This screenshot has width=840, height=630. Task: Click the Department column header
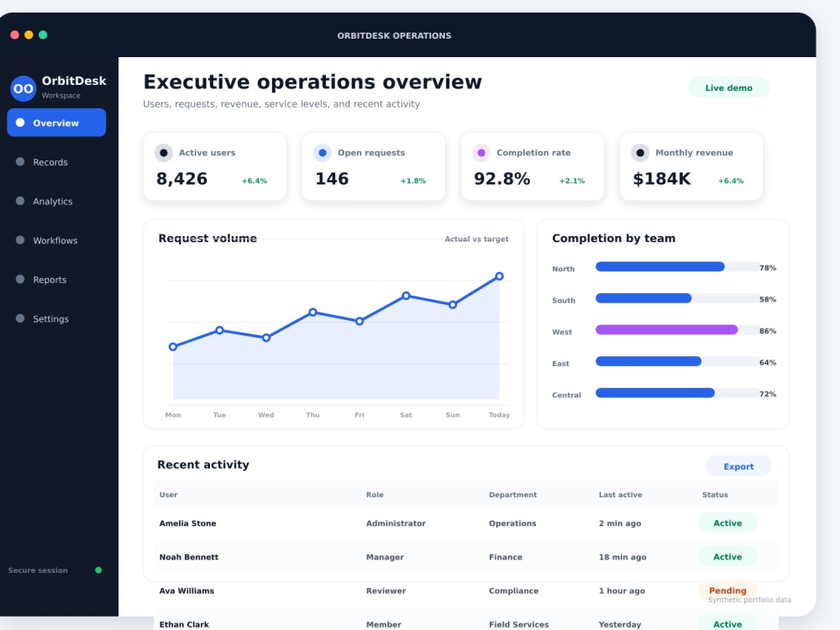[x=512, y=495]
